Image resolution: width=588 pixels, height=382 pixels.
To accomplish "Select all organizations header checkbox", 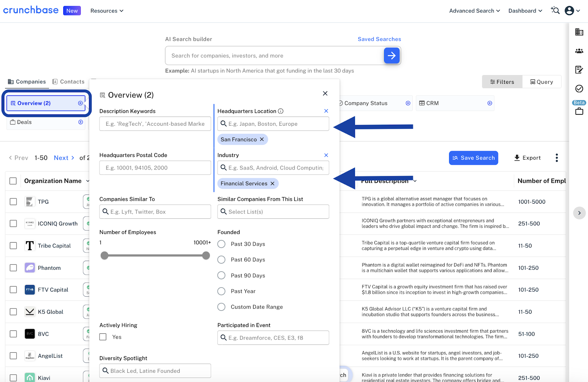I will (x=13, y=181).
